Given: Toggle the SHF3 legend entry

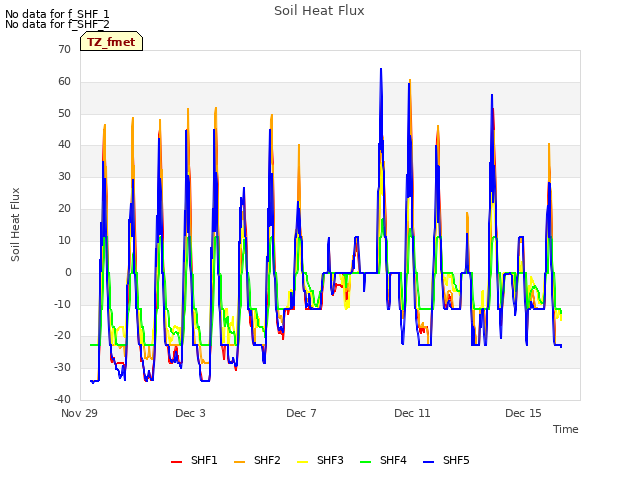Looking at the screenshot, I should click(320, 460).
